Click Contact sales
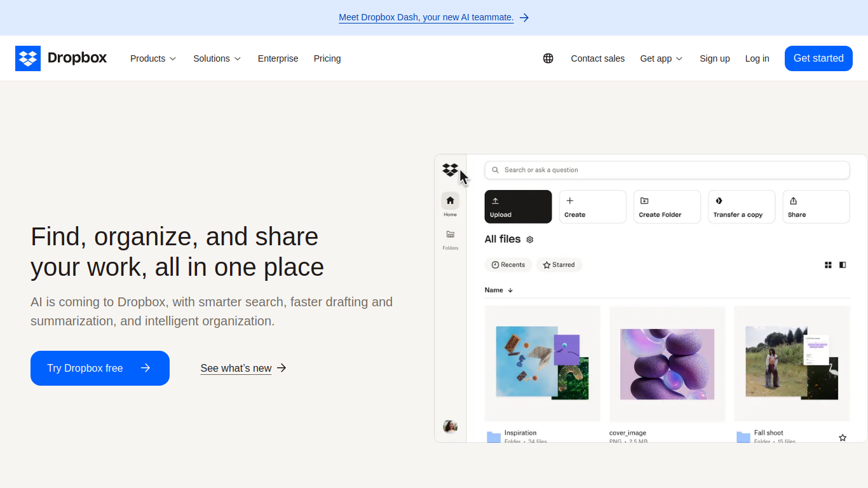This screenshot has width=868, height=488. coord(597,58)
